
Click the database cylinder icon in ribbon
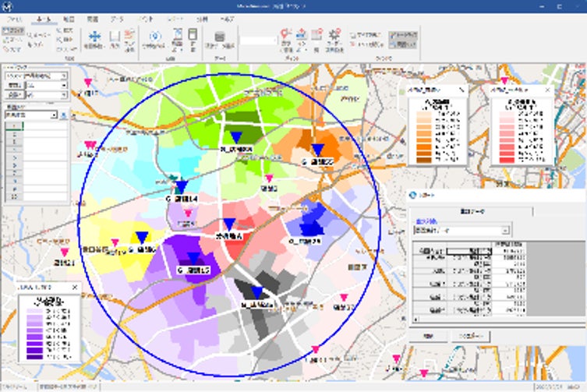pyautogui.click(x=220, y=36)
